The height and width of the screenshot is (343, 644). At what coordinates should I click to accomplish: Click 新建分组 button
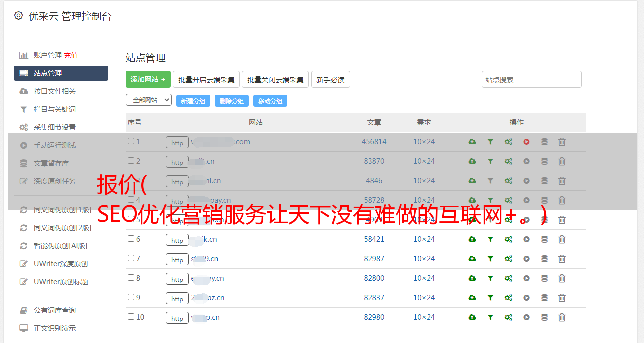click(x=193, y=101)
